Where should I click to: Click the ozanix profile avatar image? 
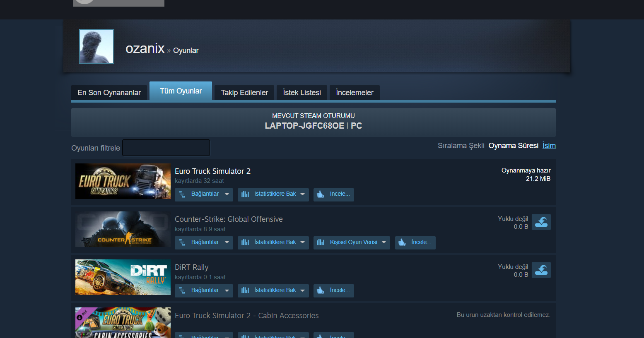tap(96, 46)
